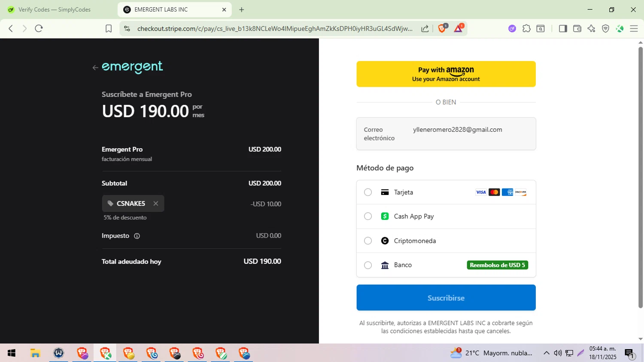
Task: Open Brave VPN shield icon
Action: pyautogui.click(x=605, y=29)
